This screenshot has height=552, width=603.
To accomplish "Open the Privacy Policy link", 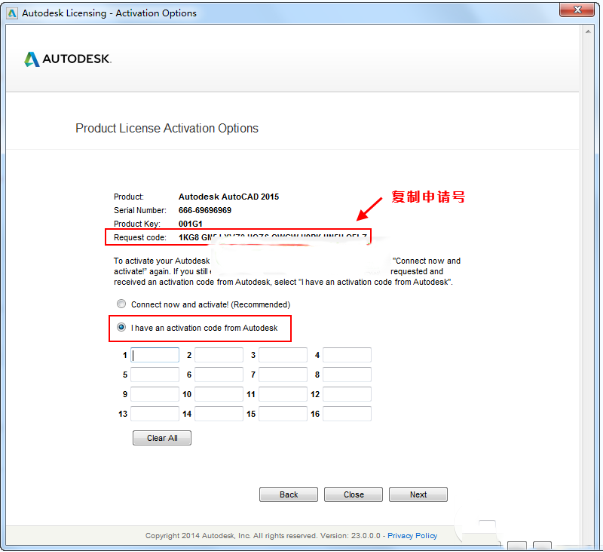I will pyautogui.click(x=412, y=535).
